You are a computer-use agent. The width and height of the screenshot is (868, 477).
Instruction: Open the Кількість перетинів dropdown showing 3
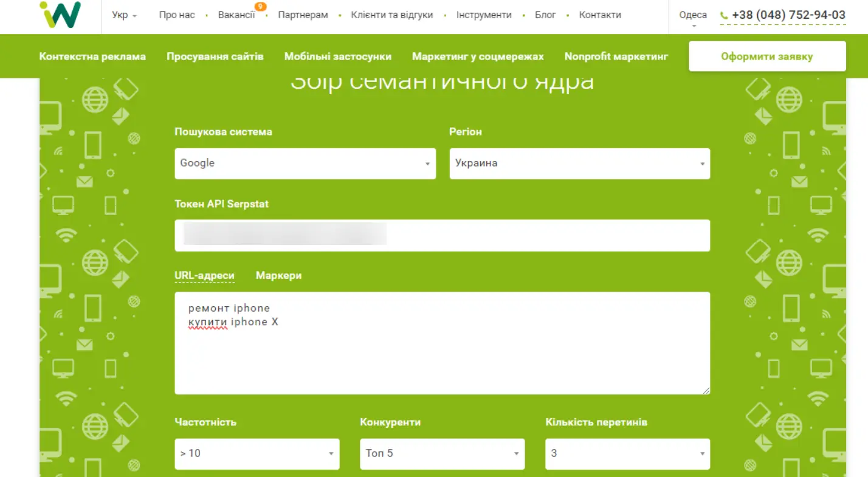point(628,454)
